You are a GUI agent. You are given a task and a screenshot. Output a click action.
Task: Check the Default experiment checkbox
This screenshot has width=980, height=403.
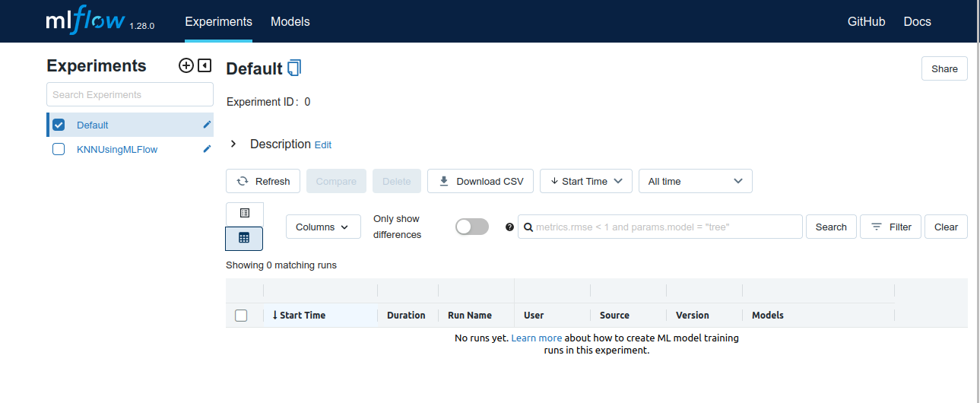[x=59, y=125]
